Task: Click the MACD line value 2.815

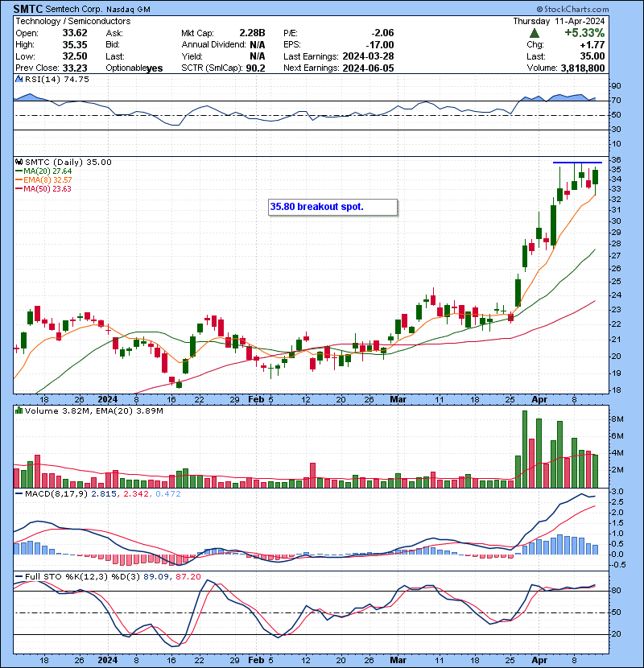Action: pyautogui.click(x=104, y=494)
